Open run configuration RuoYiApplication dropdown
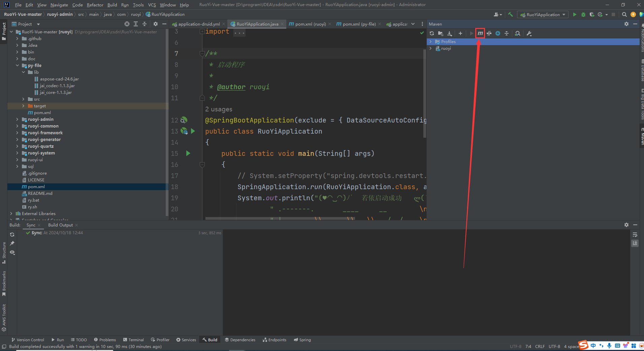This screenshot has width=644, height=351. coord(543,14)
